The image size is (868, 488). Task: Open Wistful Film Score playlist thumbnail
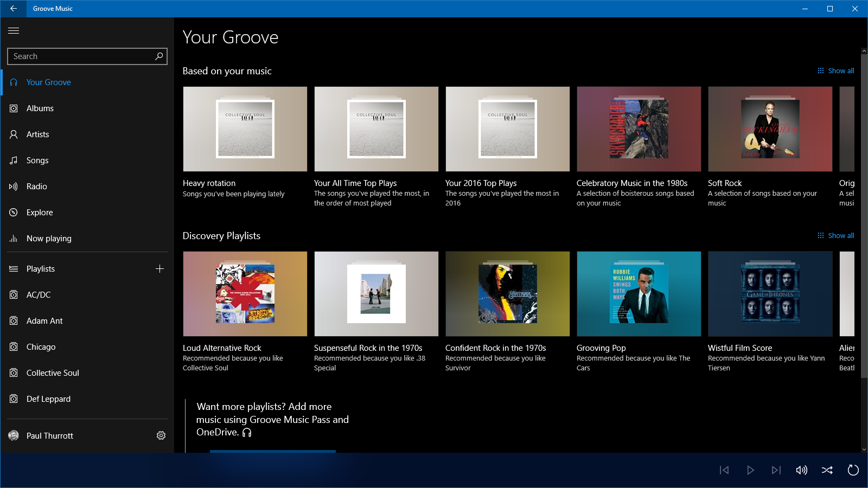pyautogui.click(x=770, y=294)
